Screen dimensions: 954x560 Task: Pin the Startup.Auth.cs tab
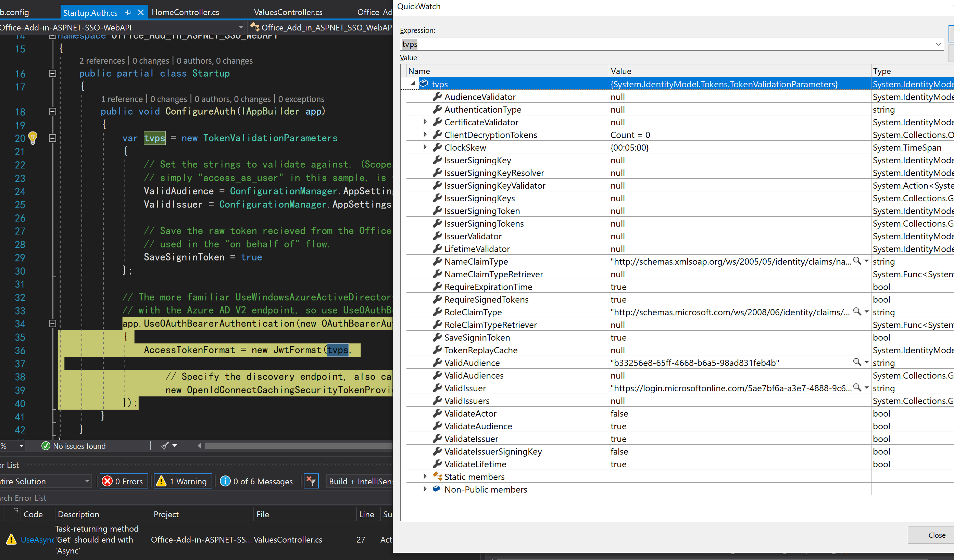pyautogui.click(x=128, y=12)
